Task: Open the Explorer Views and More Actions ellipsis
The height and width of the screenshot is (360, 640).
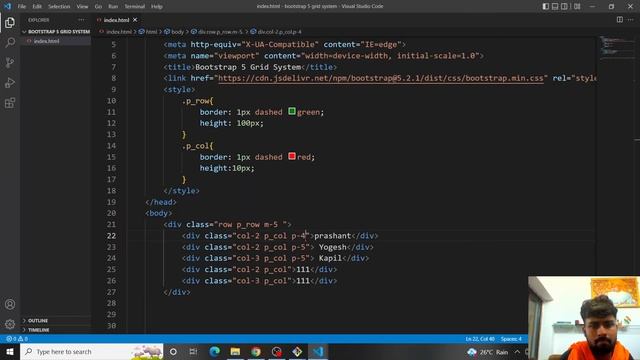Action: tap(81, 20)
